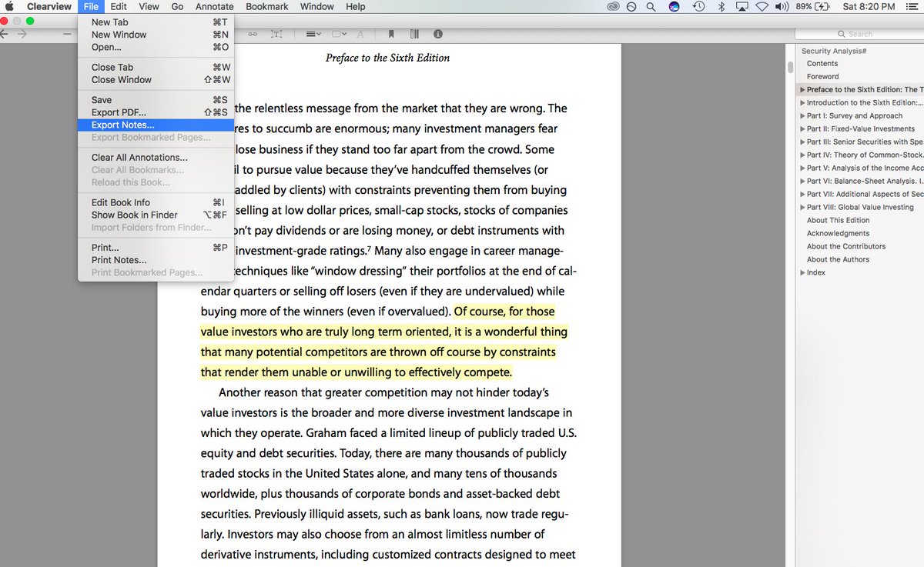Expand Part VIII: Global Value Investing
Screen dimensions: 924x567
803,207
